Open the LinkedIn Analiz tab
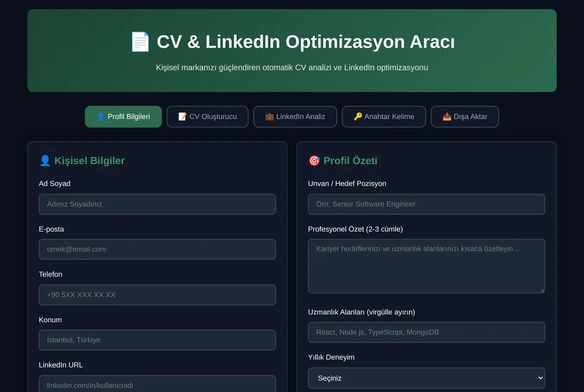This screenshot has width=584, height=392. (x=295, y=117)
